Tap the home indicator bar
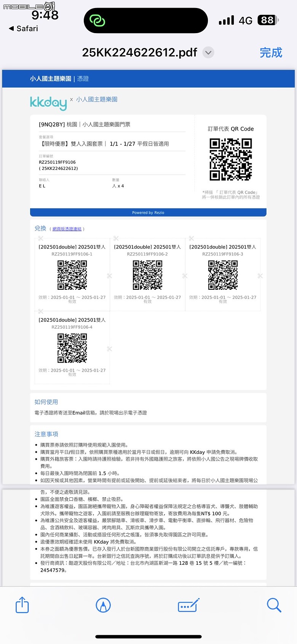 tap(148, 636)
